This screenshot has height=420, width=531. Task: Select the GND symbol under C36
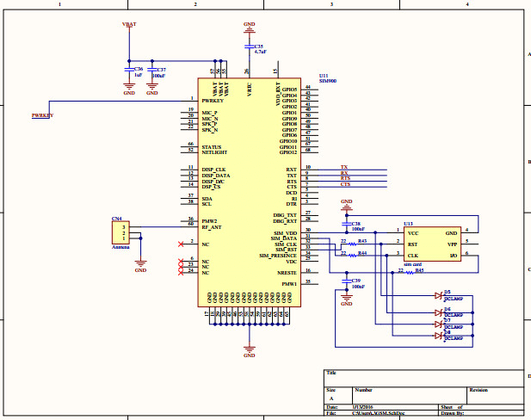[x=129, y=90]
